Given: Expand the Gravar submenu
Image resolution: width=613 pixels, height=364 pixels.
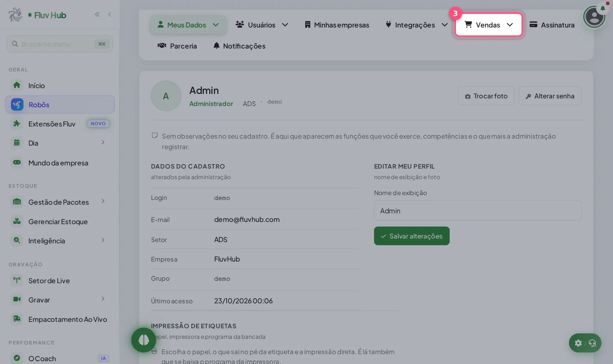Looking at the screenshot, I should click(x=103, y=299).
